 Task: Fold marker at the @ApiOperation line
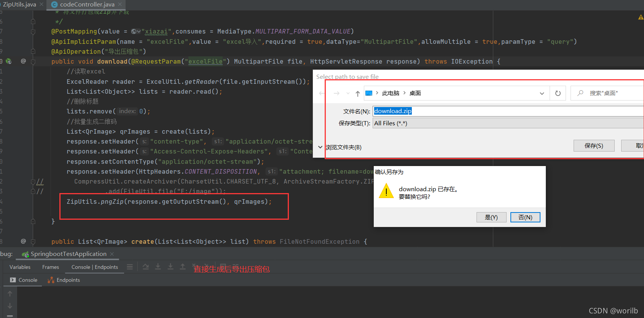(33, 51)
